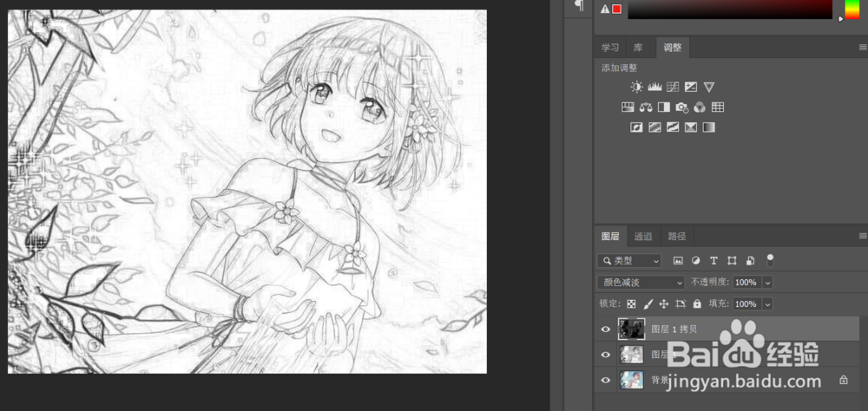This screenshot has height=411, width=868.
Task: Add a Levels adjustment
Action: (x=654, y=87)
